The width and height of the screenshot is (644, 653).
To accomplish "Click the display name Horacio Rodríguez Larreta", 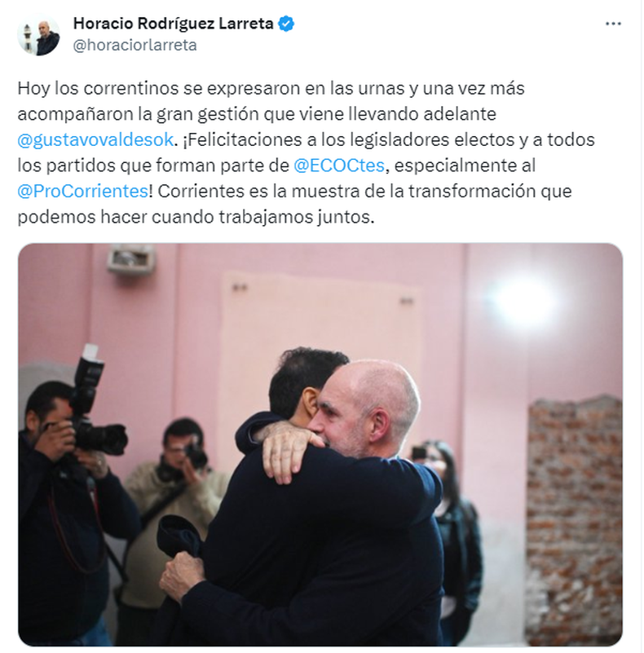I will click(174, 24).
